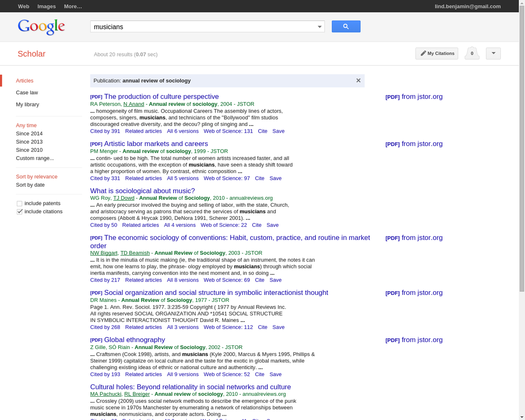Open jstor.org PDF for Social organization article
This screenshot has width=525, height=420.
point(414,293)
